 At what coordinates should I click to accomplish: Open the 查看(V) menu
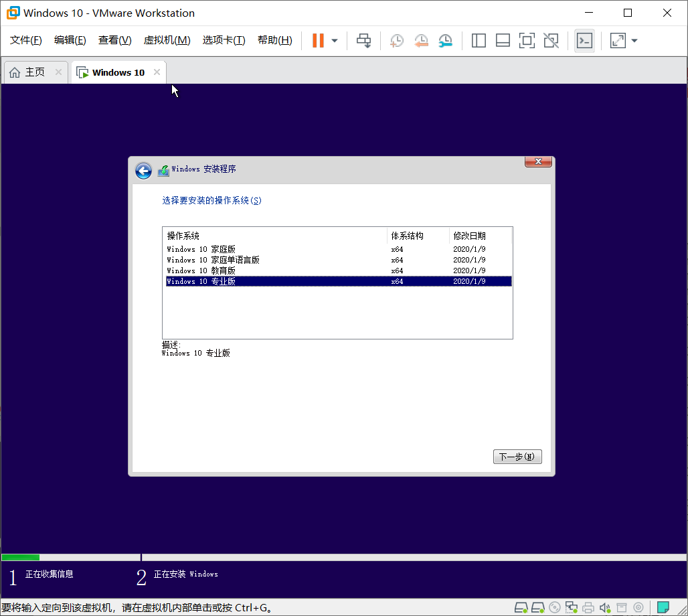(115, 40)
